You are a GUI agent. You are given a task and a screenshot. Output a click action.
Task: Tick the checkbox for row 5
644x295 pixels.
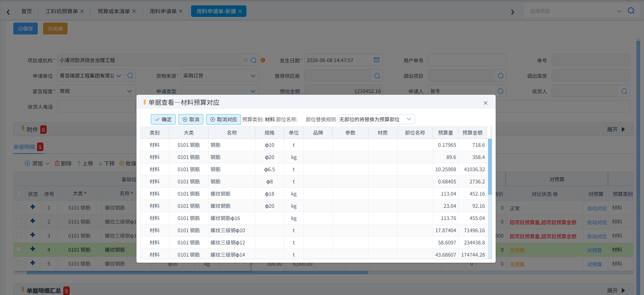coord(19,263)
